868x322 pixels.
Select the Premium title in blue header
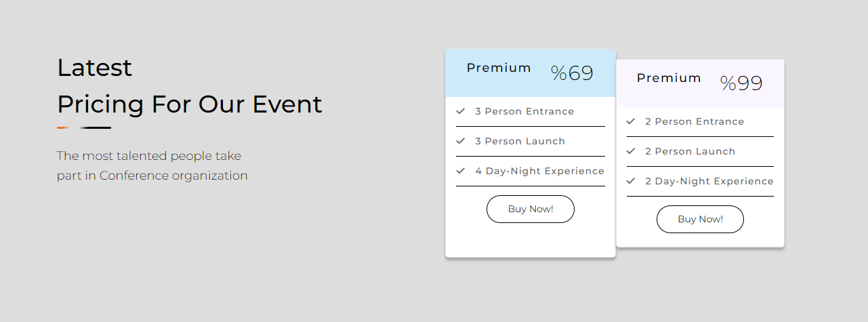click(499, 68)
